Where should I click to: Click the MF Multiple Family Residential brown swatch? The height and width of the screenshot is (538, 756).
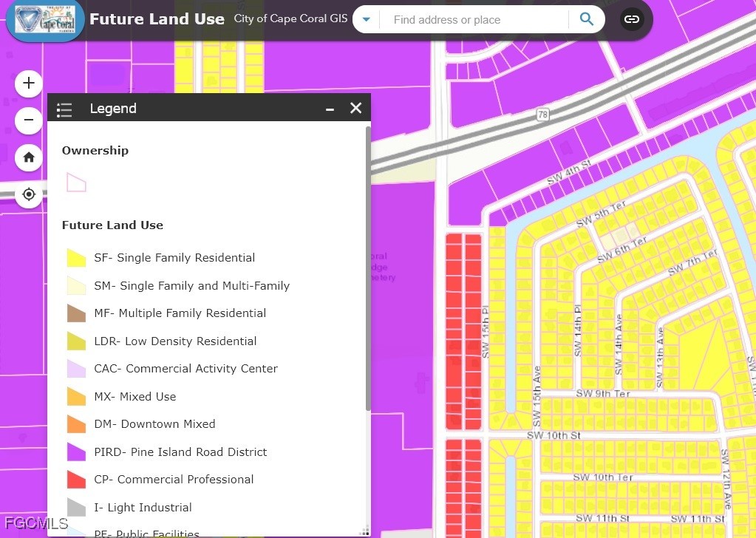point(76,313)
